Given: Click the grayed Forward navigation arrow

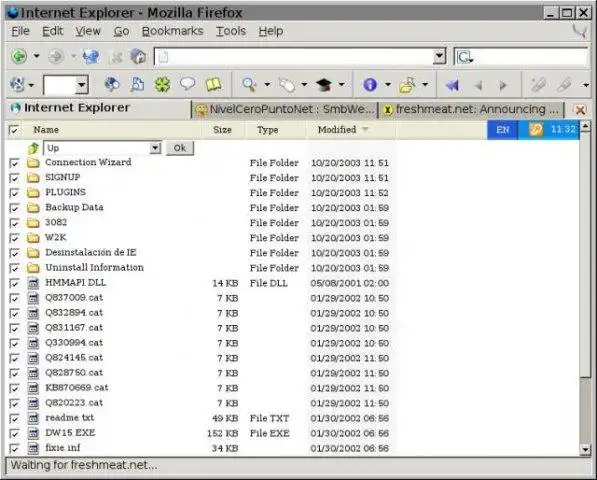Looking at the screenshot, I should 56,57.
